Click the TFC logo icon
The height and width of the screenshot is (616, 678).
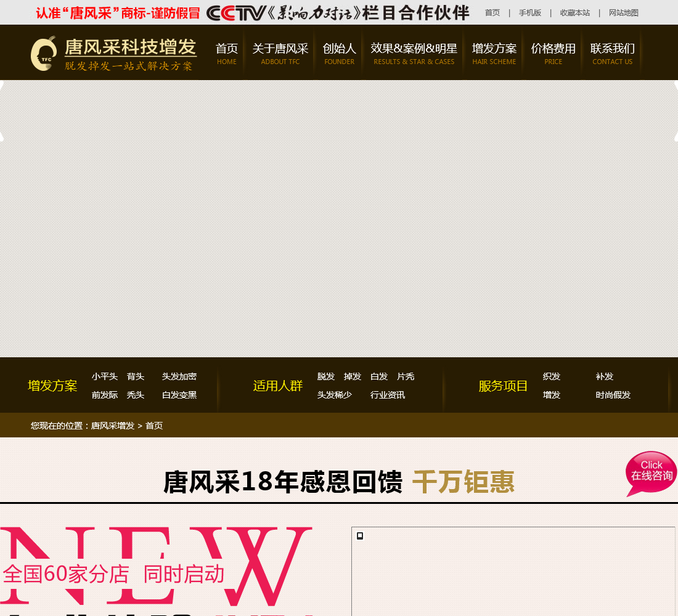pyautogui.click(x=44, y=54)
